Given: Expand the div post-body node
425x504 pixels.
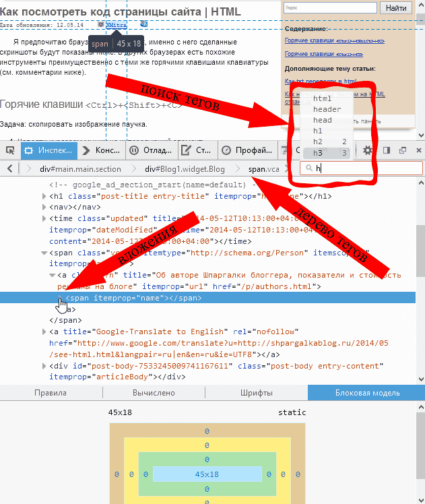Looking at the screenshot, I should pos(44,366).
